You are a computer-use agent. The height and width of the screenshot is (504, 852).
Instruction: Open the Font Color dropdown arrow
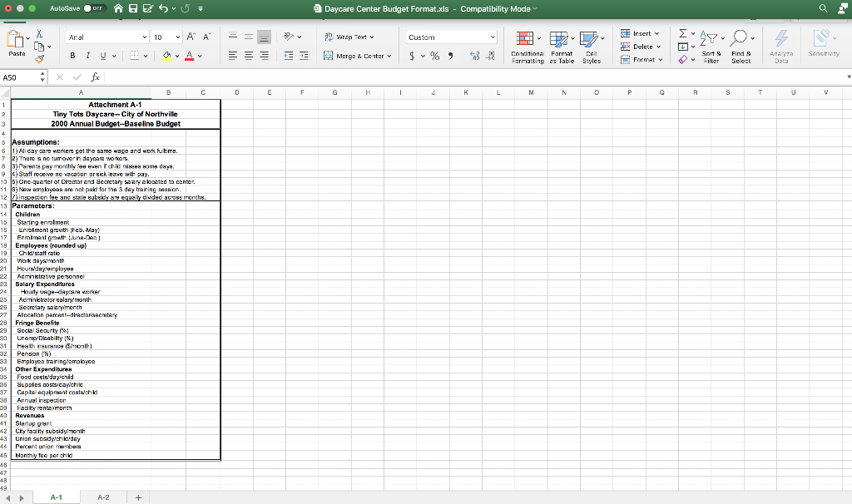pos(200,56)
